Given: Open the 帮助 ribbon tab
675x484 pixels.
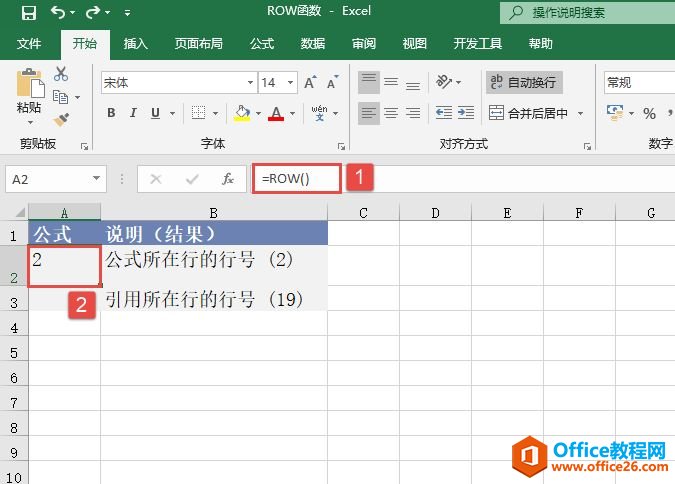Looking at the screenshot, I should coord(540,43).
